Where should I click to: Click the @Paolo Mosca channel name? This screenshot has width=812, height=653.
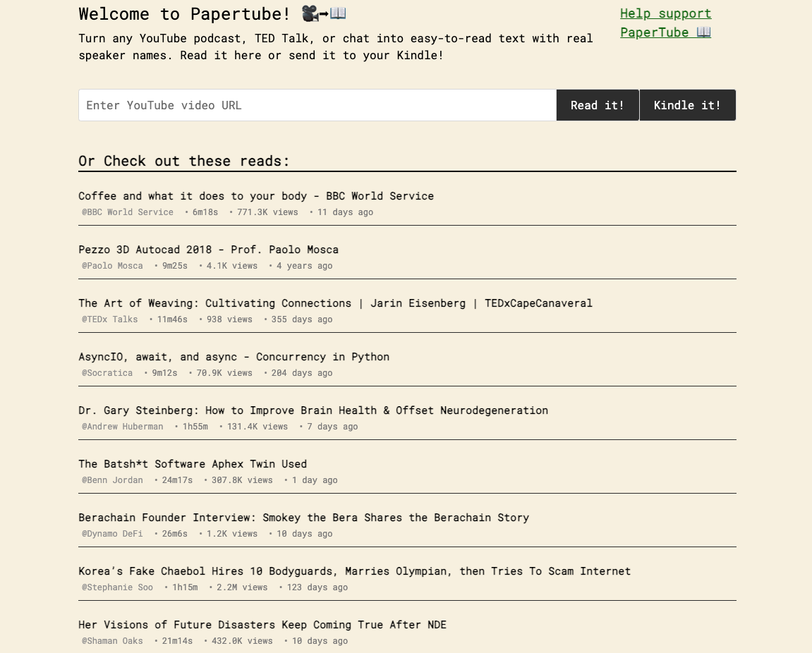pyautogui.click(x=112, y=266)
